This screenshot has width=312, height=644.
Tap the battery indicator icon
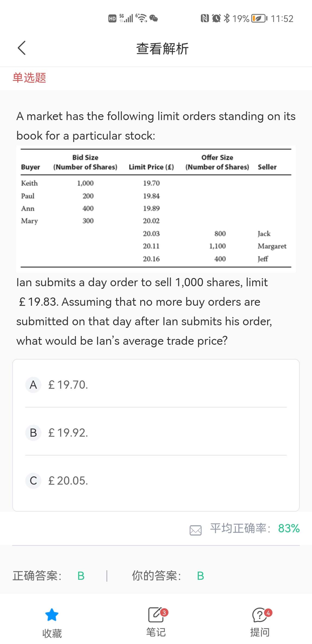(x=259, y=18)
